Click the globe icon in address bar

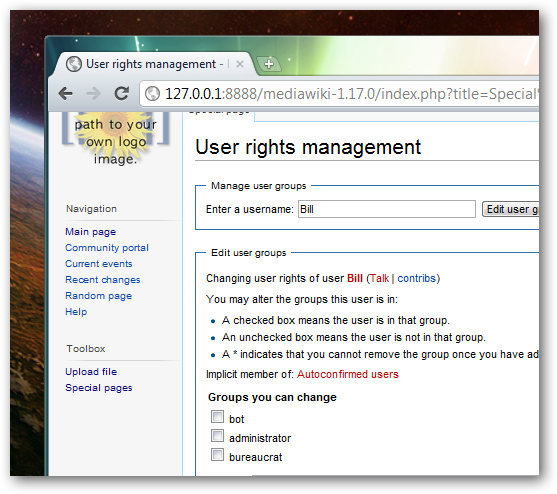click(153, 94)
